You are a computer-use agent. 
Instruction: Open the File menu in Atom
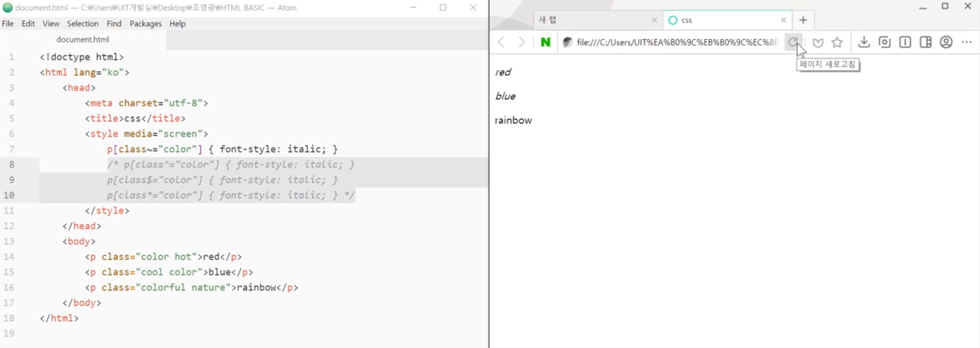pos(8,24)
